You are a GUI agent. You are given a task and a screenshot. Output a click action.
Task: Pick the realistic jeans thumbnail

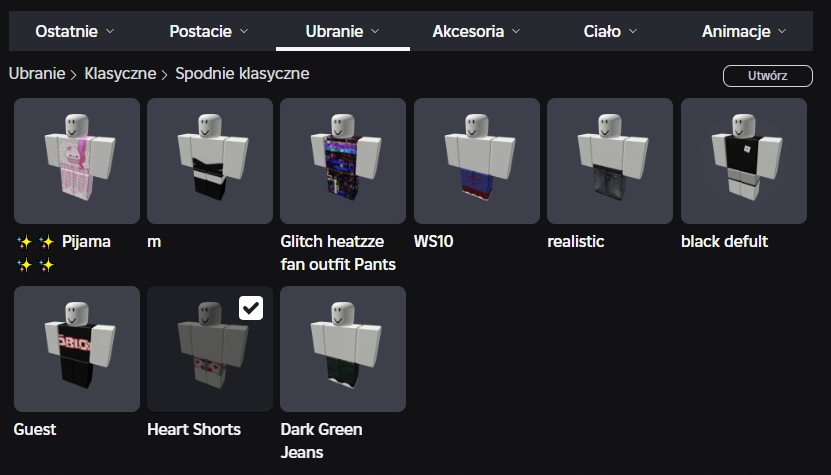tap(610, 161)
